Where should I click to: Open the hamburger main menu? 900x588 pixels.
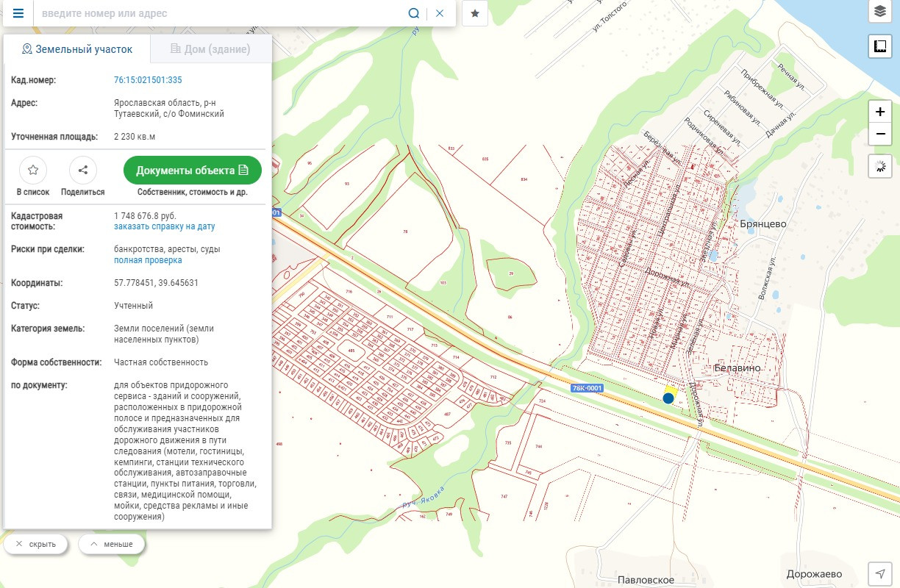pyautogui.click(x=18, y=13)
